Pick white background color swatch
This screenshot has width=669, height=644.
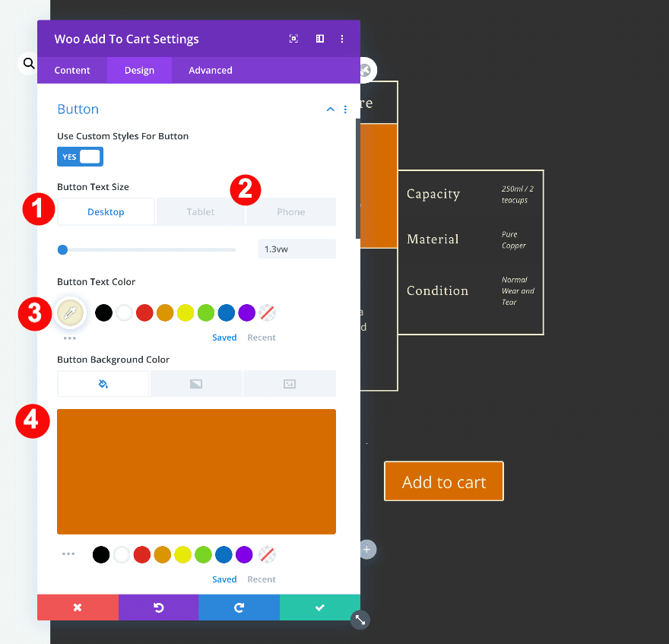[122, 555]
